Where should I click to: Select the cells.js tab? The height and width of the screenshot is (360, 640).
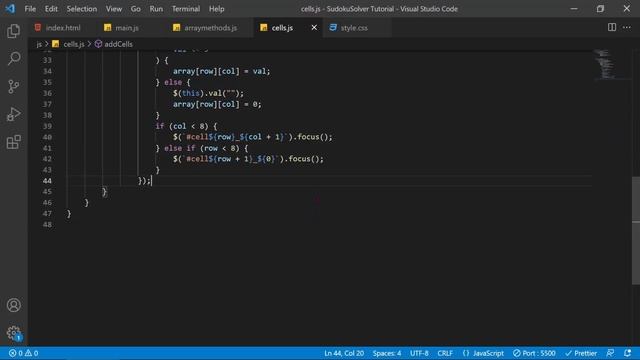[x=282, y=28]
